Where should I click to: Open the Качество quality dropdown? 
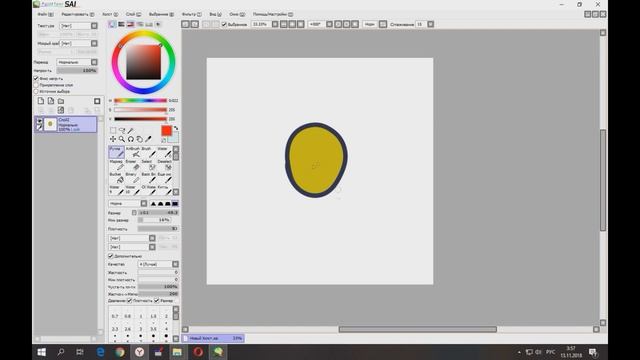tap(158, 264)
